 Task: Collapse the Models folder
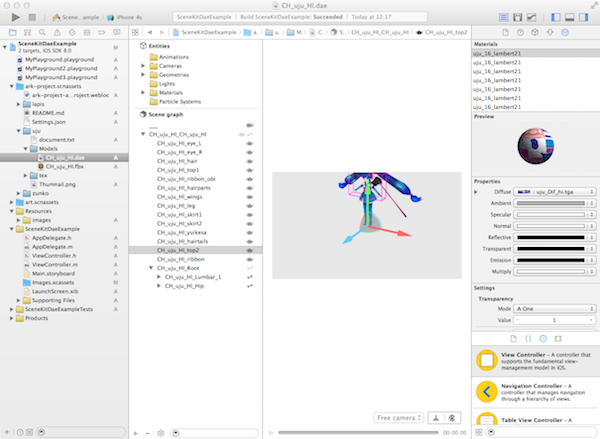(26, 149)
